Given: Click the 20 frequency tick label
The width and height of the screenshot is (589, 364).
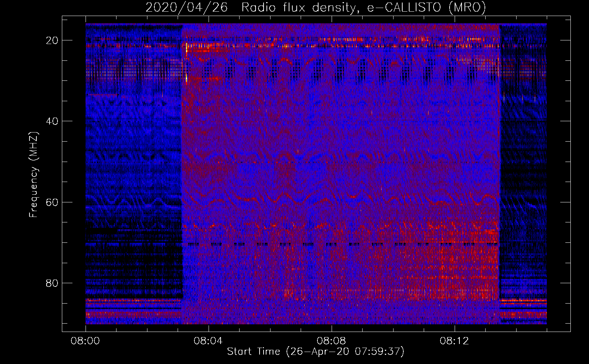Looking at the screenshot, I should click(x=52, y=40).
